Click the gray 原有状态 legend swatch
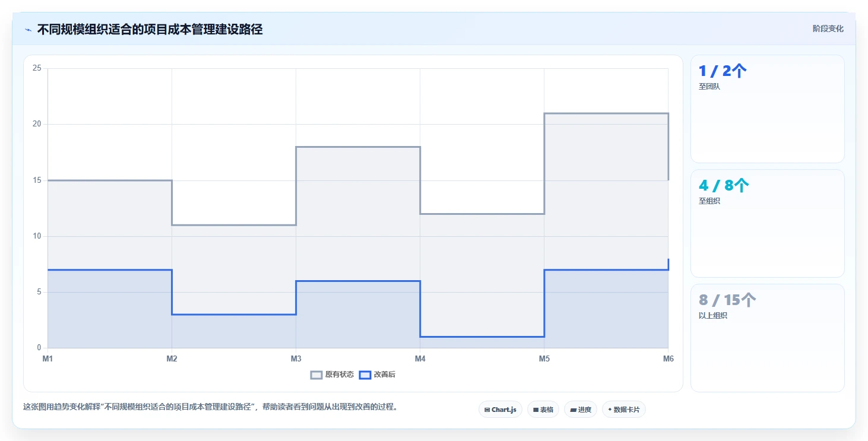 tap(316, 375)
